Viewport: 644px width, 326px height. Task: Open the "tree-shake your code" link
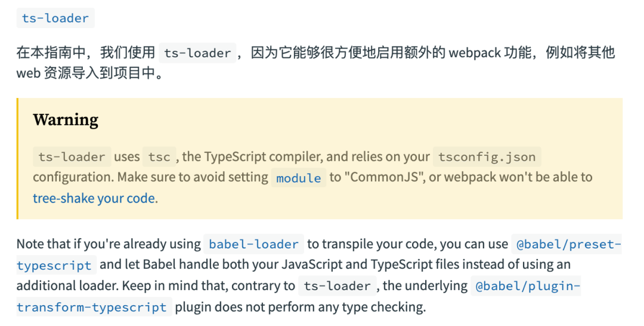94,198
